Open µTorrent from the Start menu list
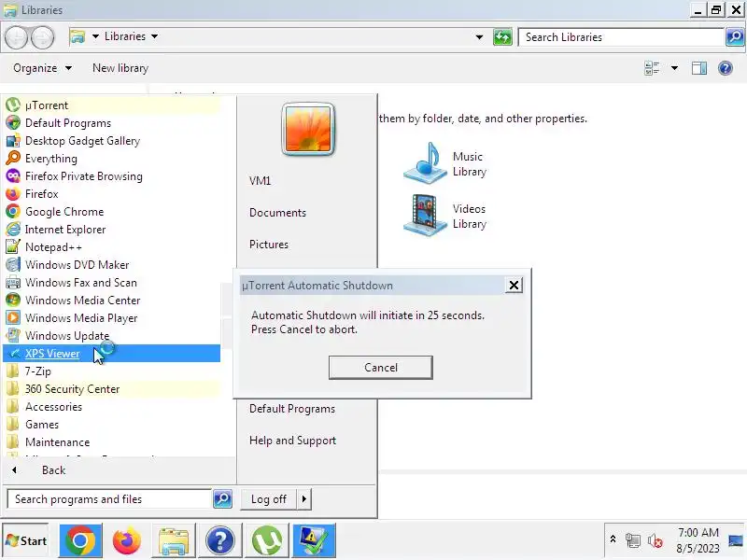The width and height of the screenshot is (747, 560). [112, 105]
